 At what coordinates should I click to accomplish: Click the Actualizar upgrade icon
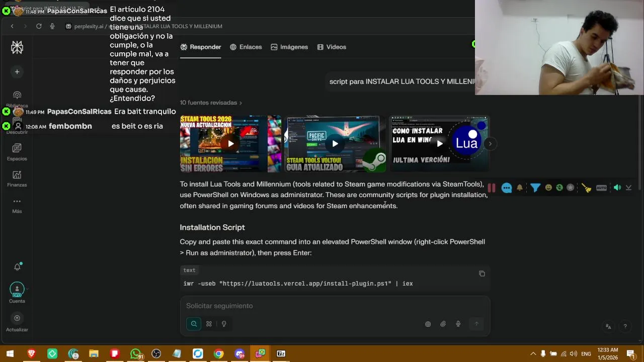(x=17, y=318)
